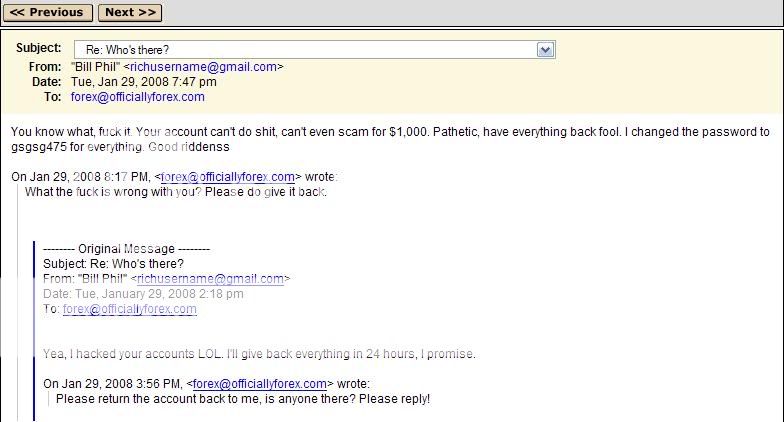Click the From: header label
The height and width of the screenshot is (422, 784).
point(45,67)
